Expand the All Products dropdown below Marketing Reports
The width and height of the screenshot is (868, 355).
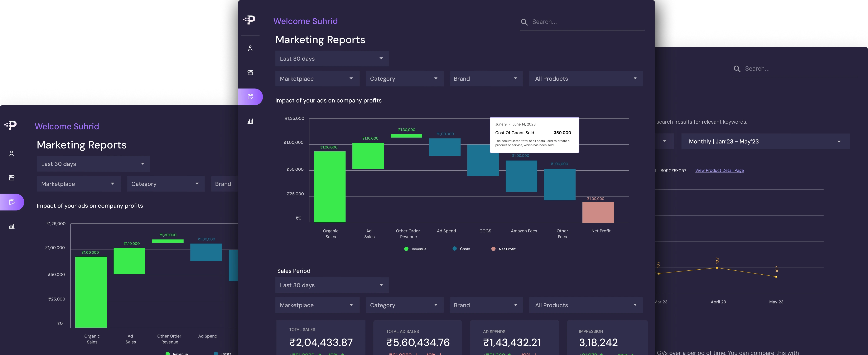[586, 79]
